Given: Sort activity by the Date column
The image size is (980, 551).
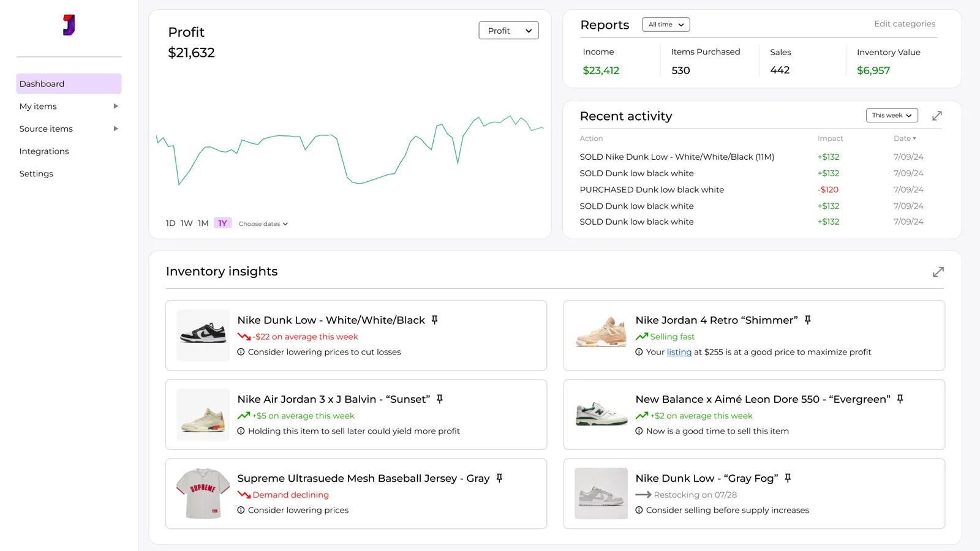Looking at the screenshot, I should (x=905, y=138).
